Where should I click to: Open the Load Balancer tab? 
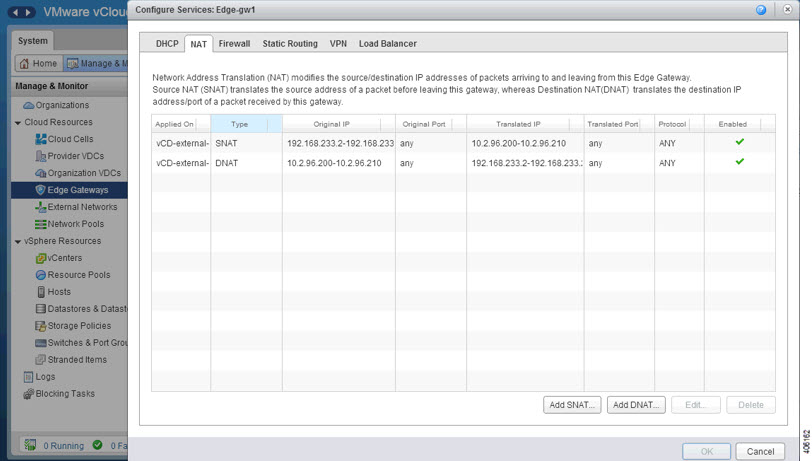click(x=388, y=44)
